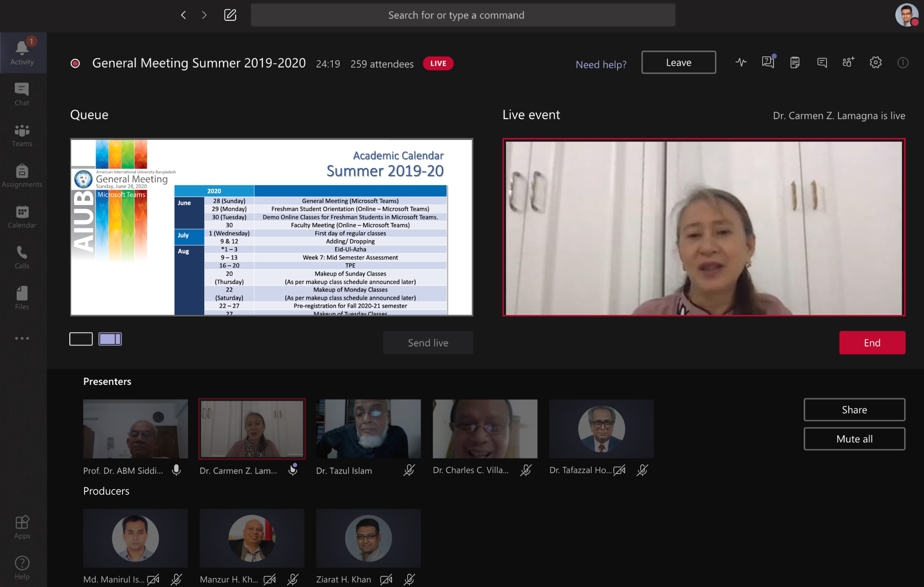Expand more apps ellipsis in sidebar
The image size is (924, 587).
click(x=22, y=338)
